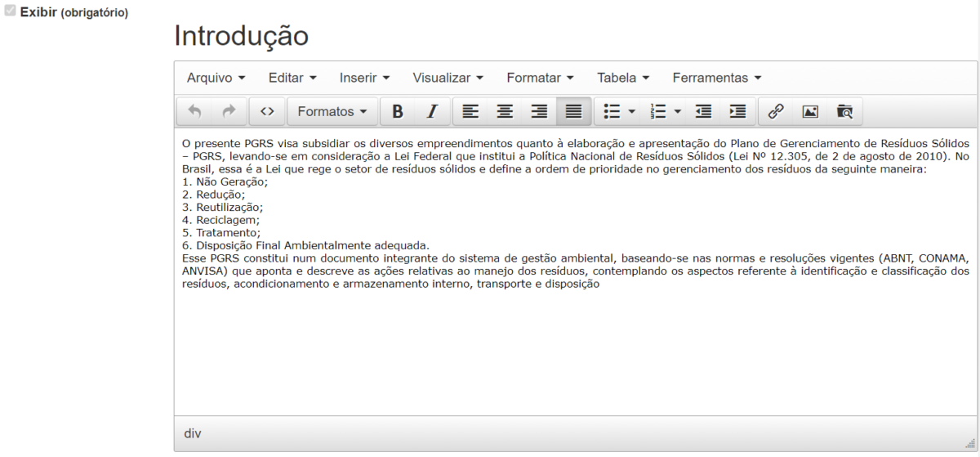Open the Ferramentas menu

pyautogui.click(x=717, y=78)
